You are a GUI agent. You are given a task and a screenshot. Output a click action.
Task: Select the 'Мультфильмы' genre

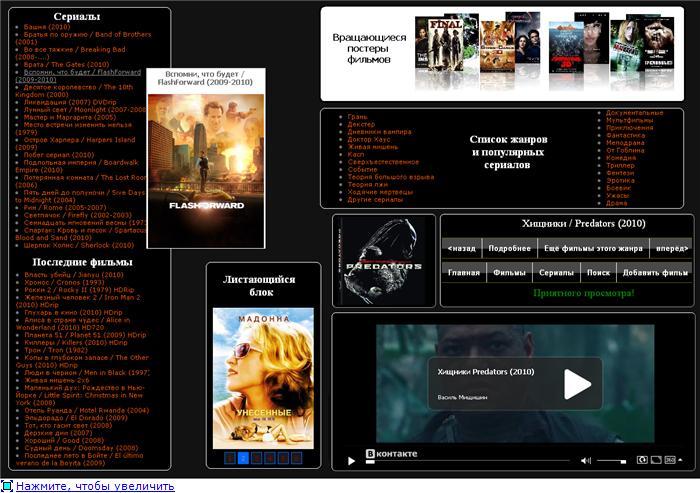coord(629,120)
